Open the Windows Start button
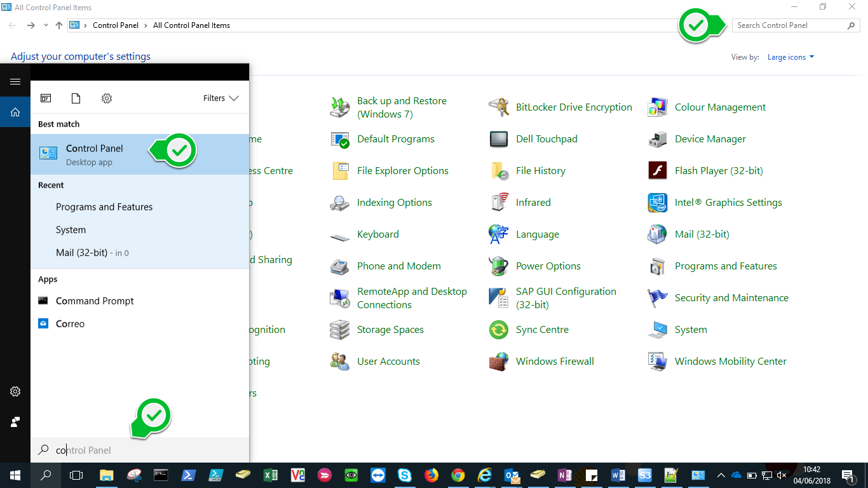 click(15, 475)
